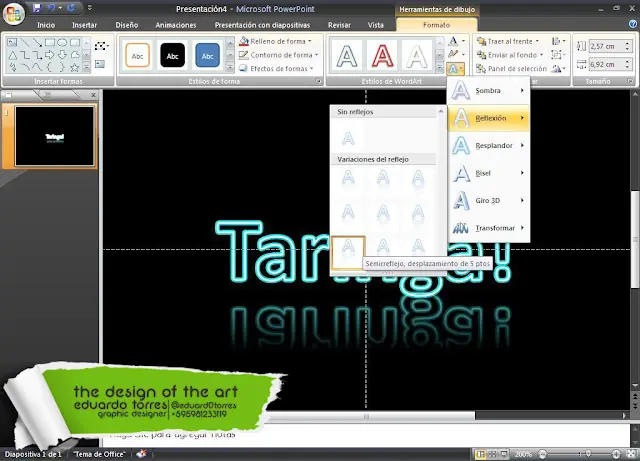Open Relleno de forma dropdown
This screenshot has height=461, width=640.
click(x=276, y=41)
